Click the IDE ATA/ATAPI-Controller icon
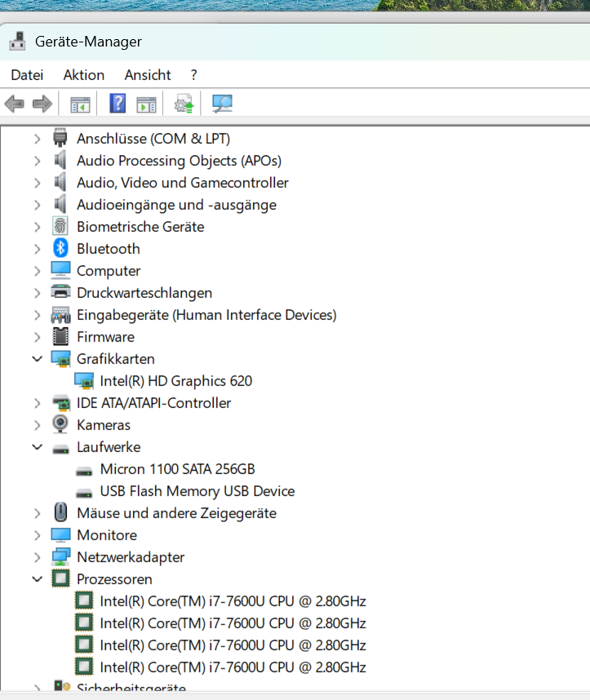The width and height of the screenshot is (590, 700). click(x=61, y=403)
